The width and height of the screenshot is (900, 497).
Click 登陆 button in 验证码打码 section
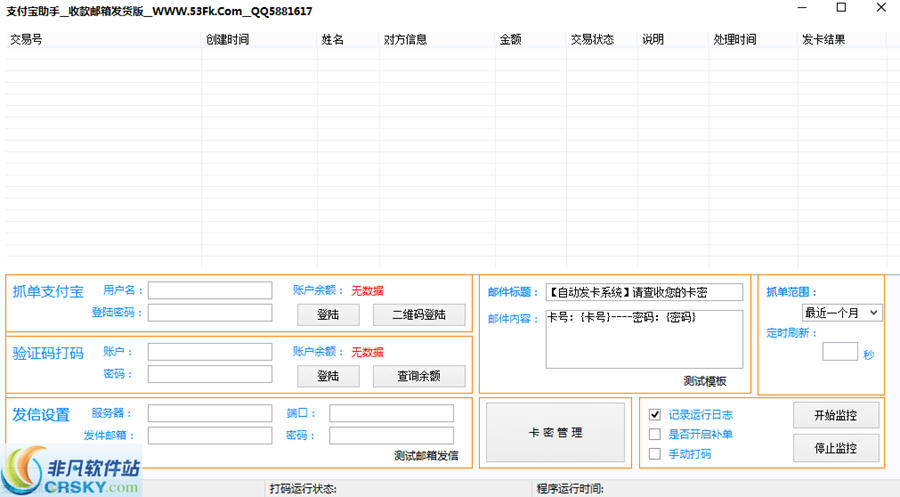point(328,376)
